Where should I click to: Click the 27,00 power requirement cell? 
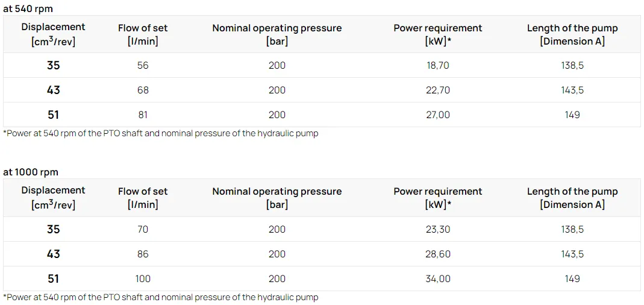pos(438,115)
